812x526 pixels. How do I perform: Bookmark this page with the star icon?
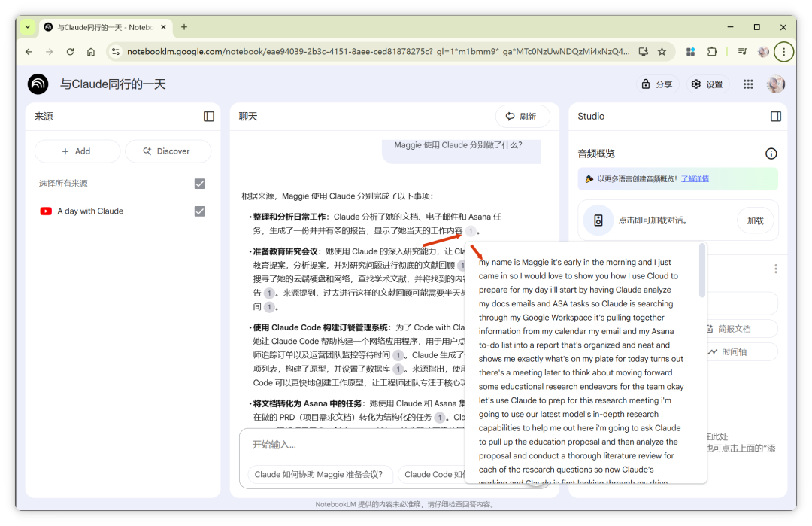pyautogui.click(x=662, y=51)
